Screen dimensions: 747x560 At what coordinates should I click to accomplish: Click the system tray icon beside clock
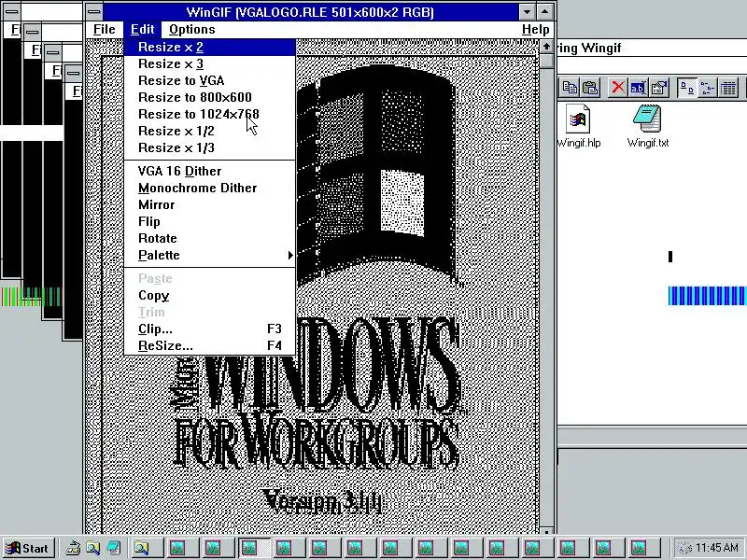684,549
